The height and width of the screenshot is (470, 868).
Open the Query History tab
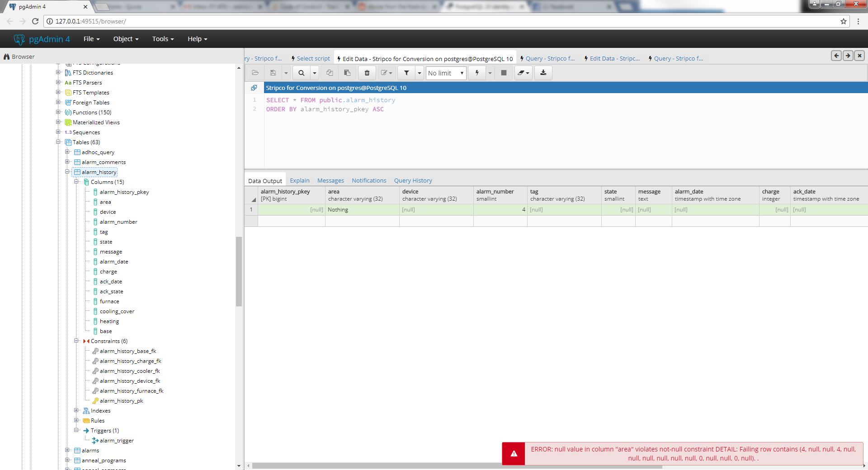click(413, 181)
